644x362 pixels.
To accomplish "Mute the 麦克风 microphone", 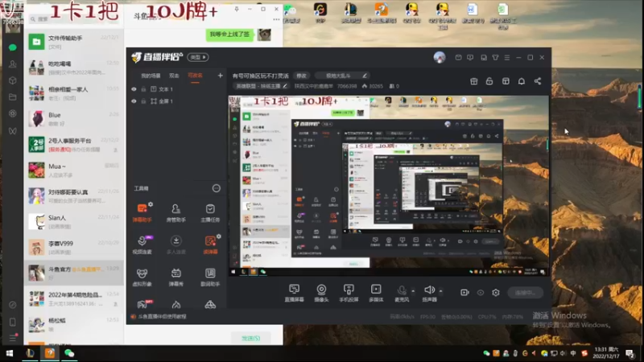I will pyautogui.click(x=402, y=293).
